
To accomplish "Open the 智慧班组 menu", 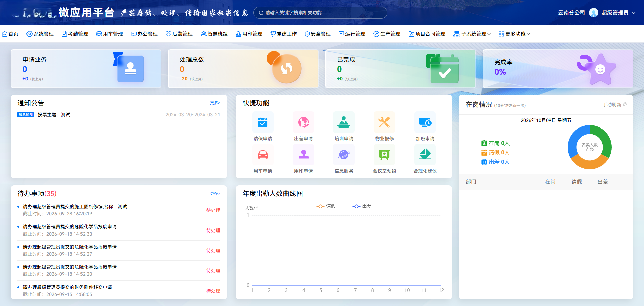I will point(214,34).
